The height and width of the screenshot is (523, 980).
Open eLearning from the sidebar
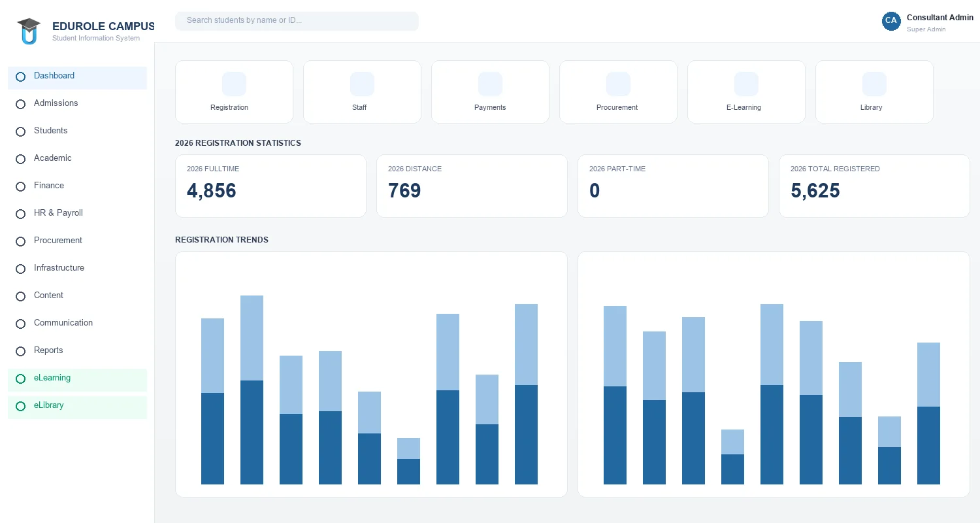(77, 379)
